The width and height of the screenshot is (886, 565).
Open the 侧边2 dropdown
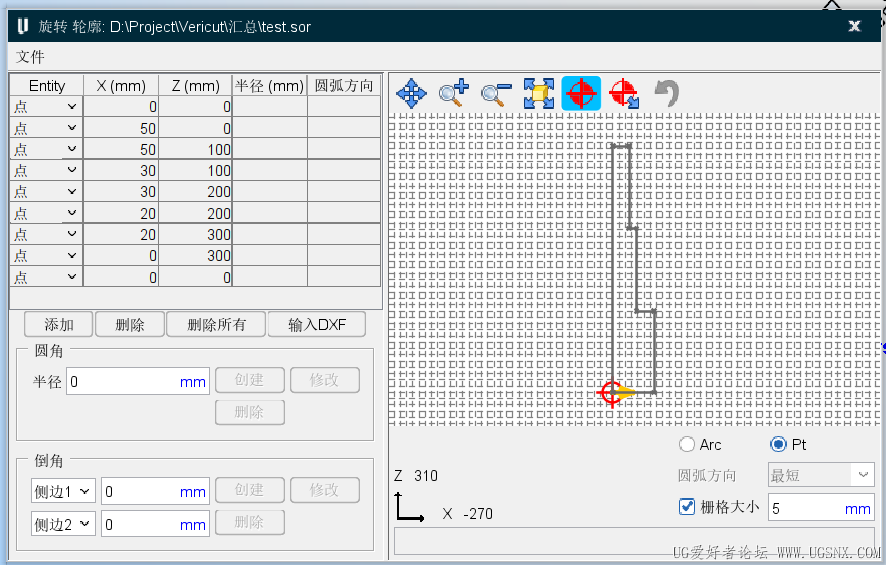[x=63, y=525]
